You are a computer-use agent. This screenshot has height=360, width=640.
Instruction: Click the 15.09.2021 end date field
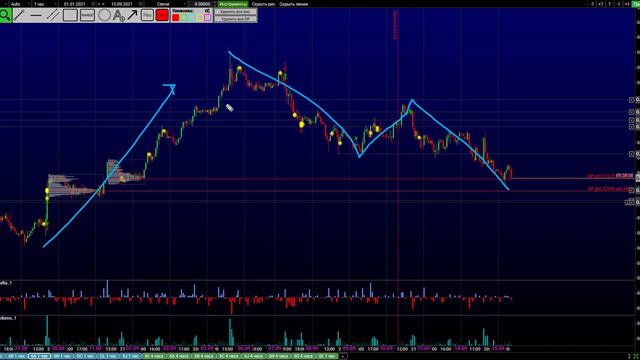pyautogui.click(x=122, y=4)
